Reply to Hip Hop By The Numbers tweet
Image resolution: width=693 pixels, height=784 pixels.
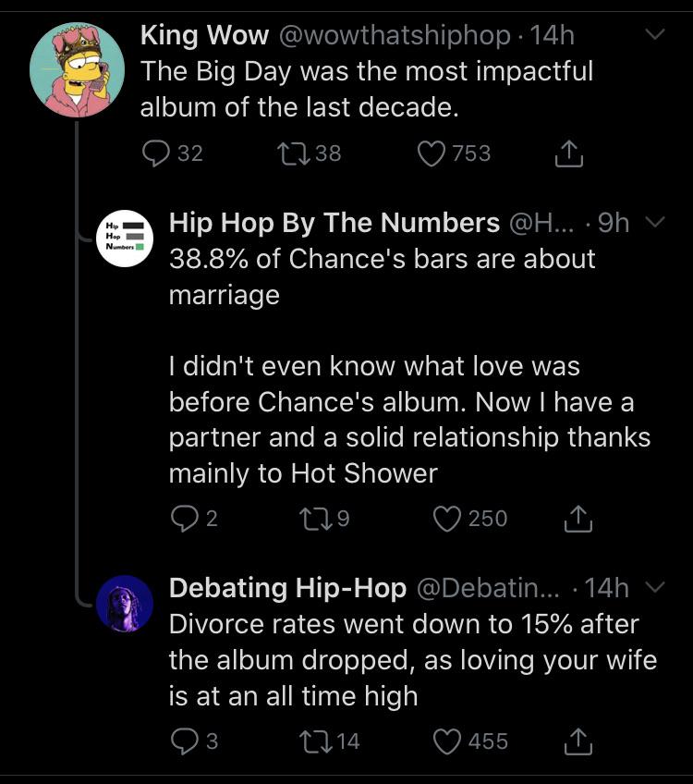pos(184,519)
